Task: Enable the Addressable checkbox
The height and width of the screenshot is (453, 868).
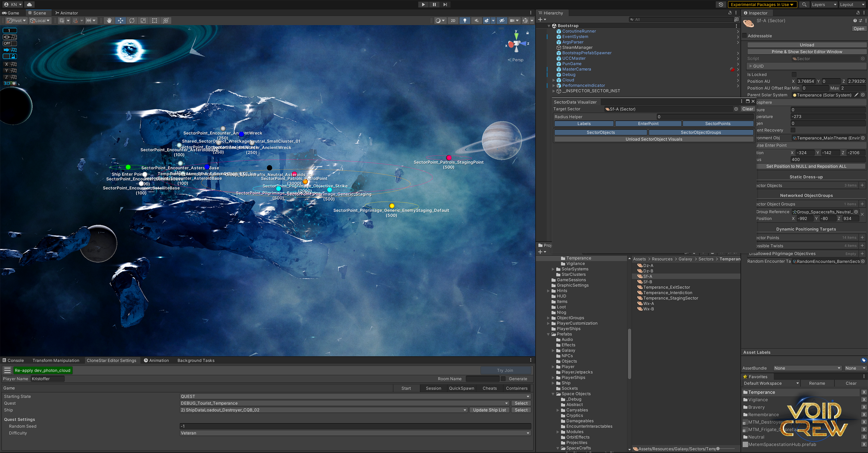Action: 744,36
